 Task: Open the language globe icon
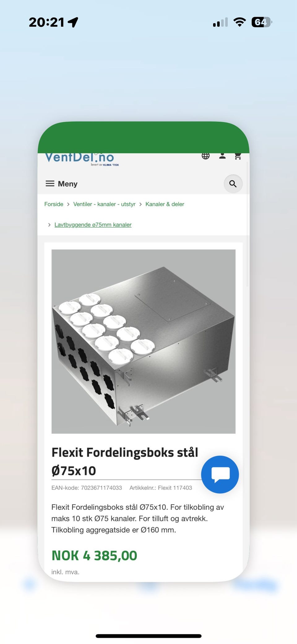205,156
